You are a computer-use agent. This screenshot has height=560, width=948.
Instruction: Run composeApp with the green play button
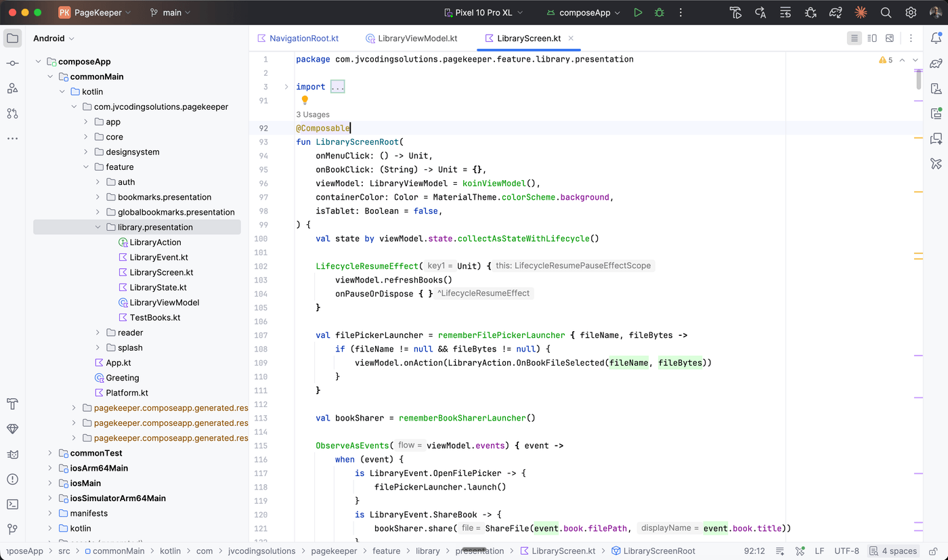[638, 12]
